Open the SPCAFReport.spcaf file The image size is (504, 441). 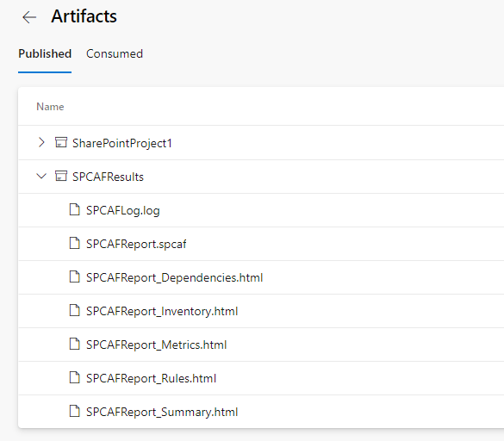[136, 245]
